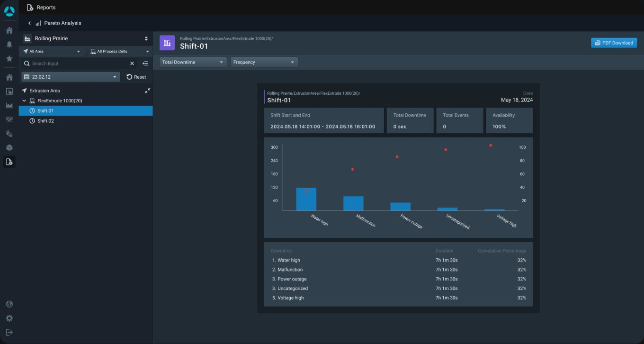Click the Total Events card

[x=460, y=121]
